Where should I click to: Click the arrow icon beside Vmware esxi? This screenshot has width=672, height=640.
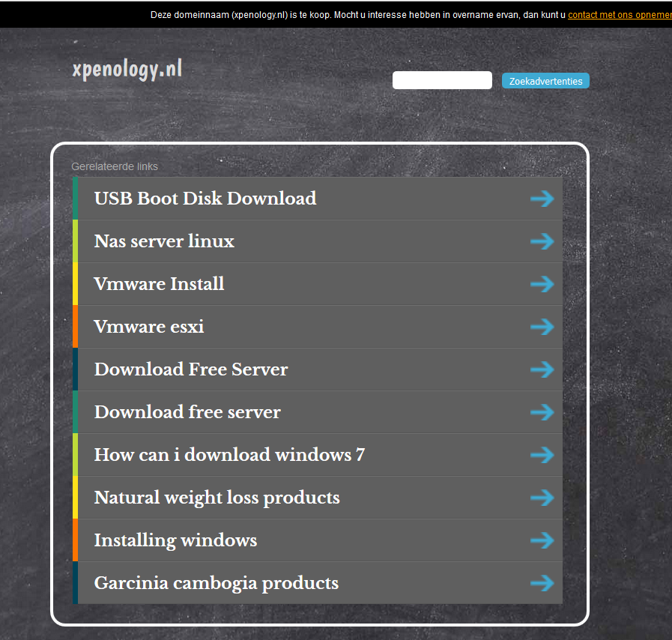click(542, 327)
